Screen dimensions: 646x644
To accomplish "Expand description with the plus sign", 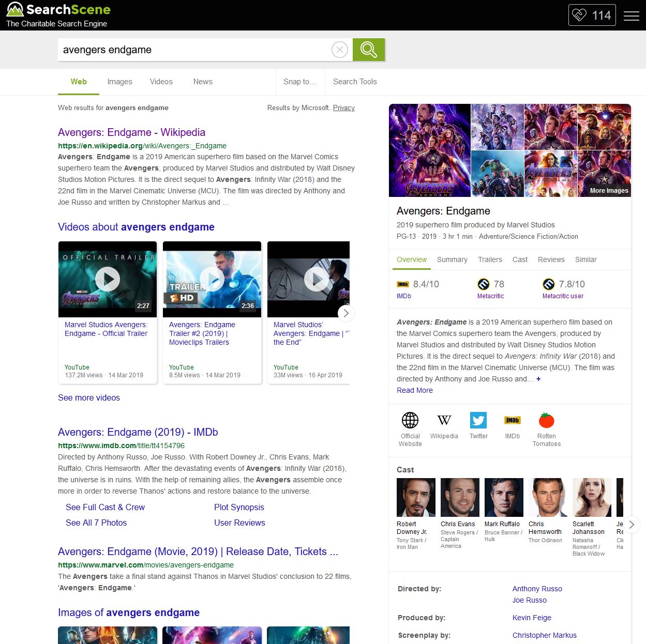I will [538, 379].
